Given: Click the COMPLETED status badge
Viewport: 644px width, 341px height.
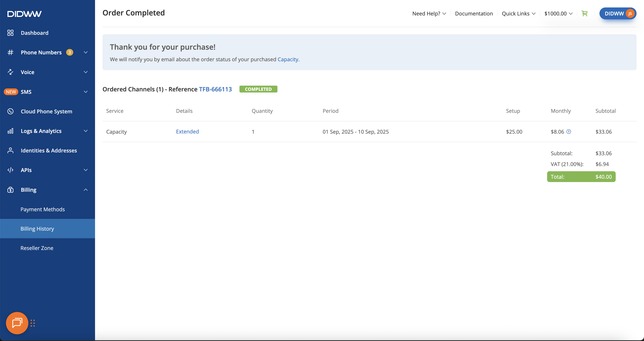Looking at the screenshot, I should [258, 89].
